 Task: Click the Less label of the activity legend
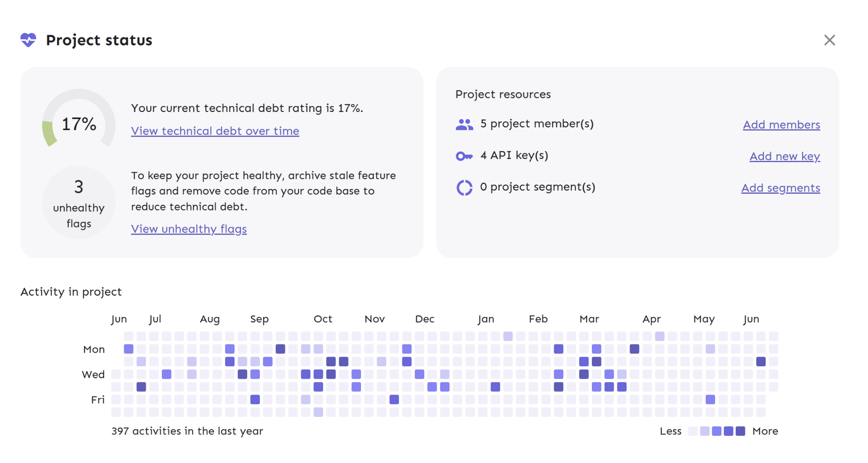(670, 431)
